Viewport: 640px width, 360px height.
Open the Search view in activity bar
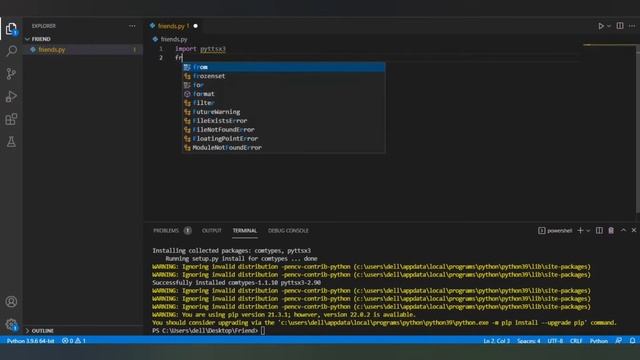click(x=11, y=51)
